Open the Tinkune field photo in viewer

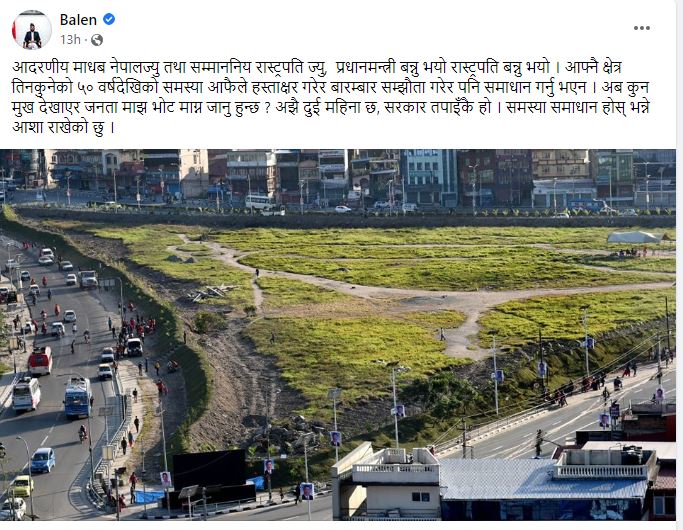point(338,334)
